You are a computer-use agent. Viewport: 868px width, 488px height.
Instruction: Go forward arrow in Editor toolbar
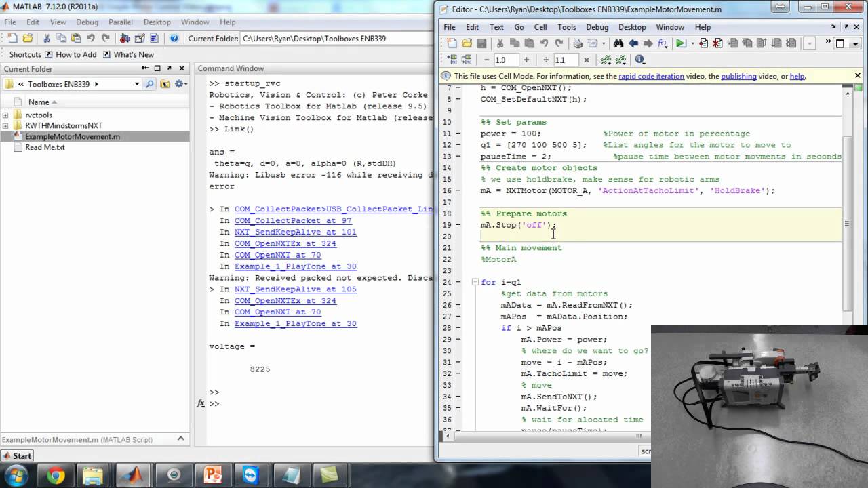coord(648,43)
